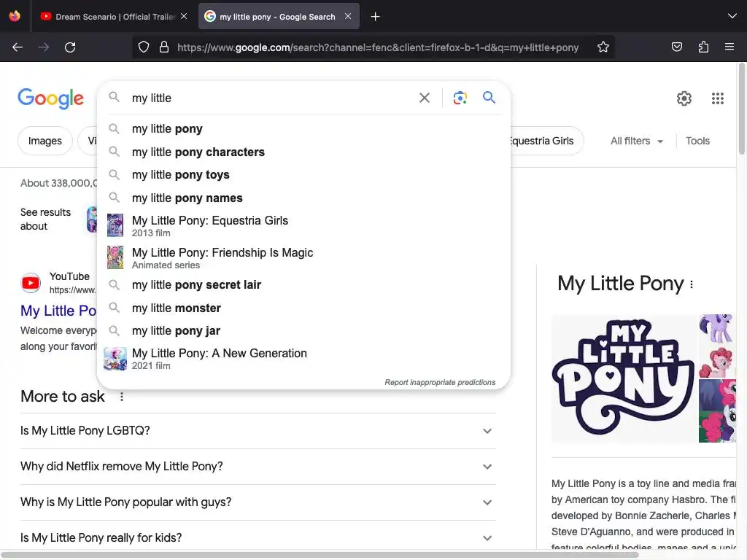Choose suggestion my little pony characters
This screenshot has height=560, width=747.
pyautogui.click(x=304, y=152)
